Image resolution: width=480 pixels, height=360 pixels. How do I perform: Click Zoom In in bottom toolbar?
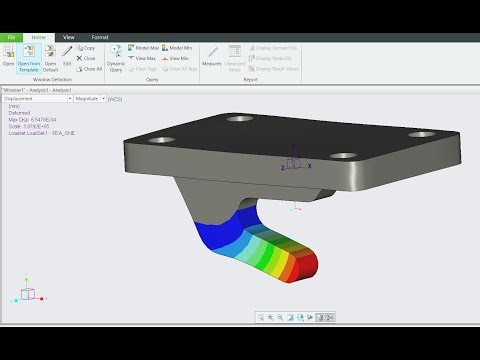(270, 317)
